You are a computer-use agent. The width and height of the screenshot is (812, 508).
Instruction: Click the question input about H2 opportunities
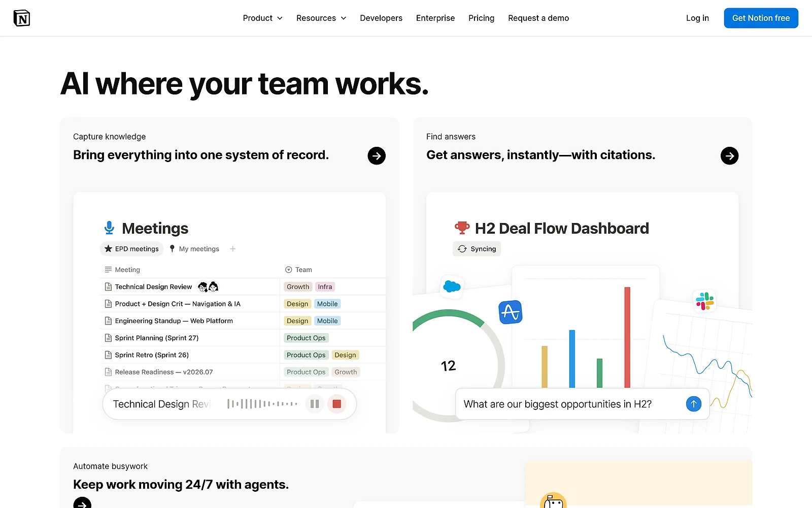(x=582, y=404)
